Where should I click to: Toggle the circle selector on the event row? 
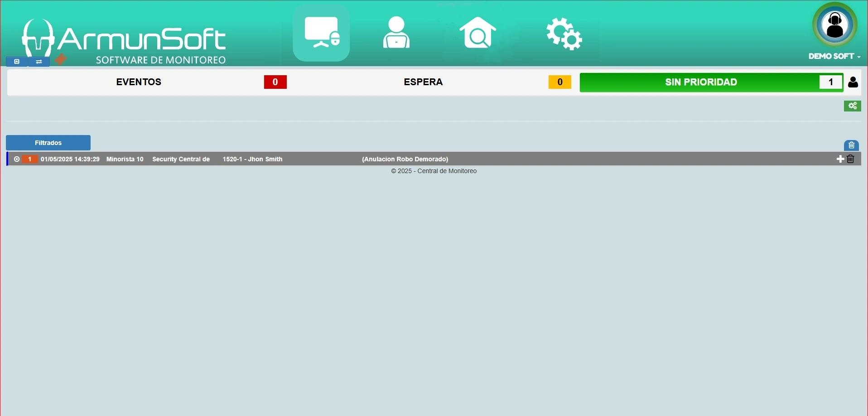(17, 160)
